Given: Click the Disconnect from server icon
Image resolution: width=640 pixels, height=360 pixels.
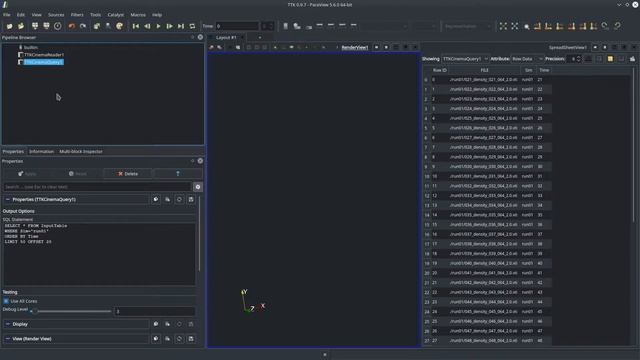Looking at the screenshot, I should click(46, 26).
